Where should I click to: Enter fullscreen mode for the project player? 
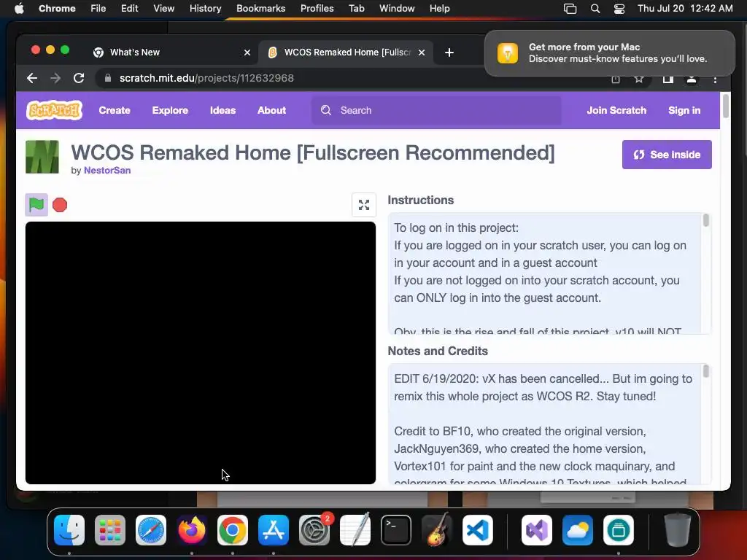364,205
